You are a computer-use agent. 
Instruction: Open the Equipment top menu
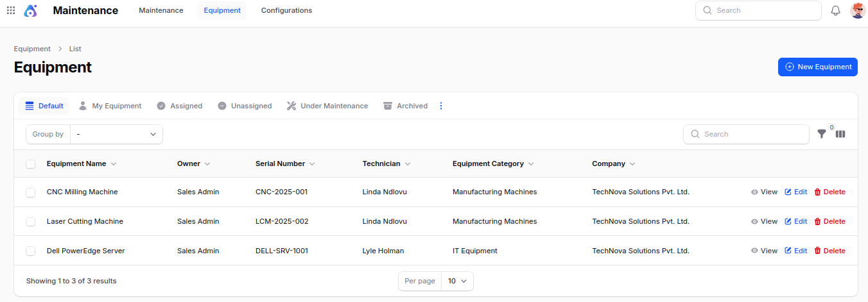coord(222,10)
